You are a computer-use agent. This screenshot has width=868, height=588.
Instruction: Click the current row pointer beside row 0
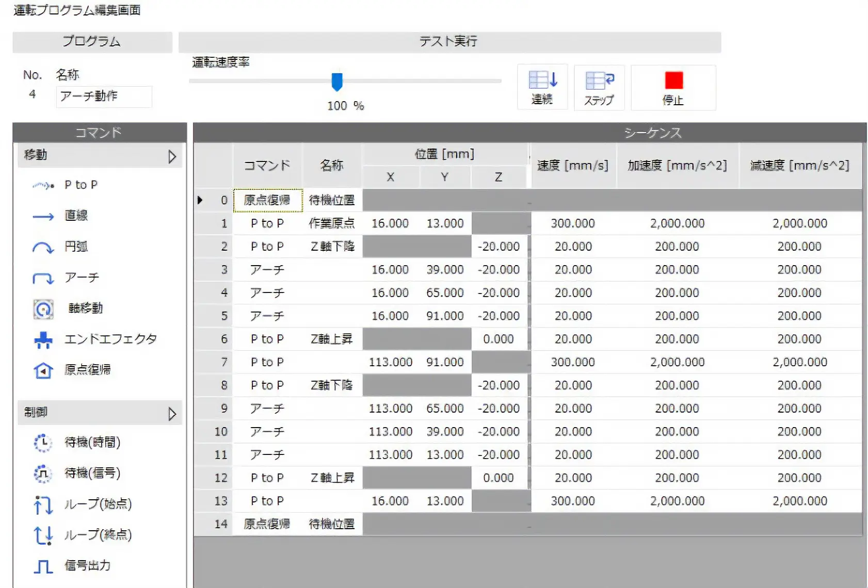point(200,200)
